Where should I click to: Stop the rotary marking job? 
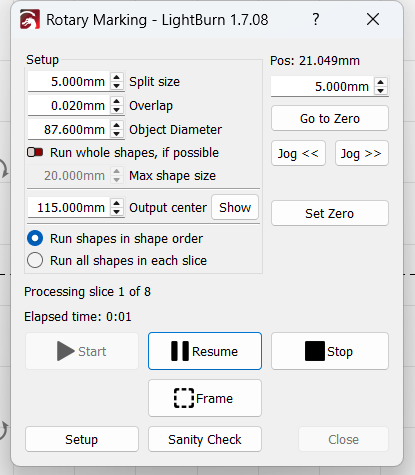[330, 351]
